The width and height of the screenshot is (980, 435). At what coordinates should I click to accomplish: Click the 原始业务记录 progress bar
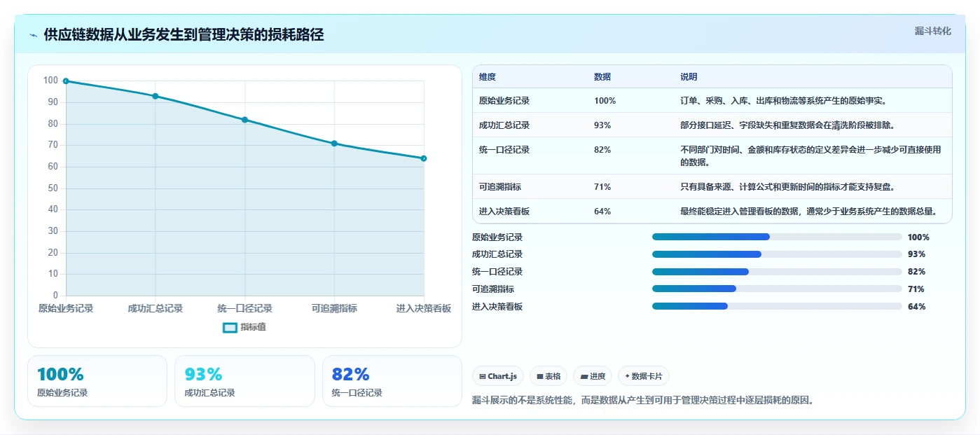click(777, 237)
